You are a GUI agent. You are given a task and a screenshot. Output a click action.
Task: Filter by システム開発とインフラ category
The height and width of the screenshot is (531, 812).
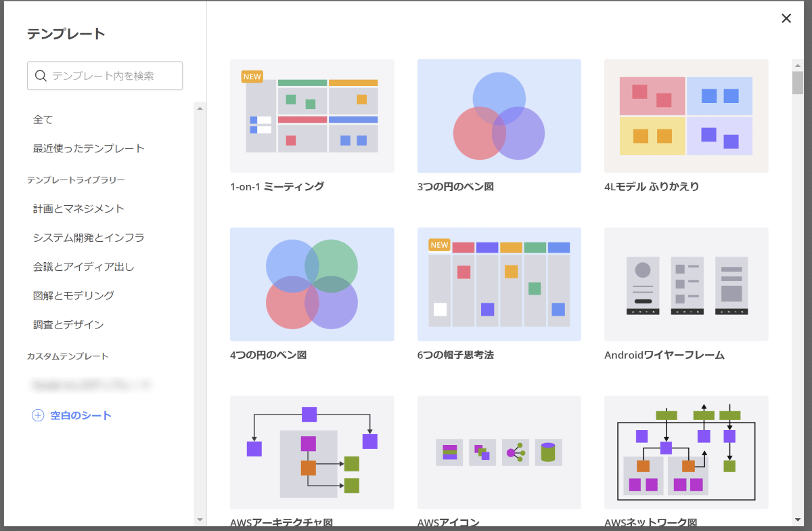pos(89,238)
